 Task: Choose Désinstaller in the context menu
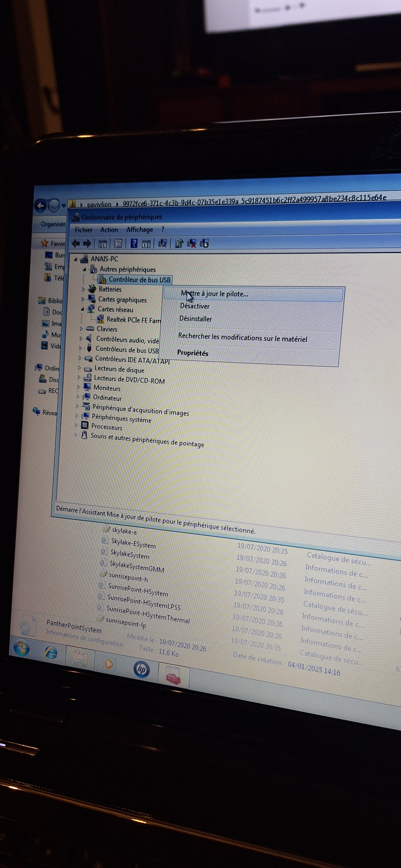point(195,318)
